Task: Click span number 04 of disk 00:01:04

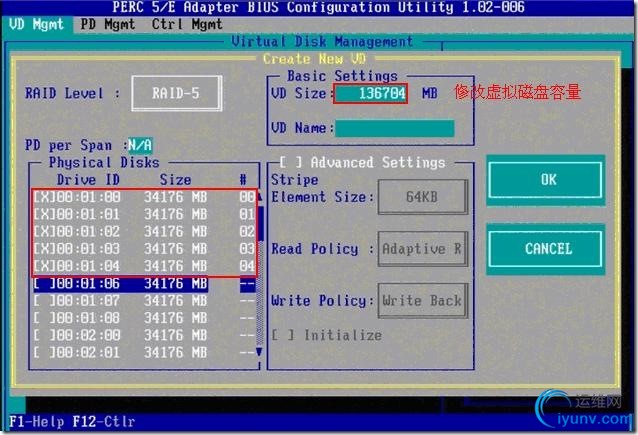Action: [247, 266]
